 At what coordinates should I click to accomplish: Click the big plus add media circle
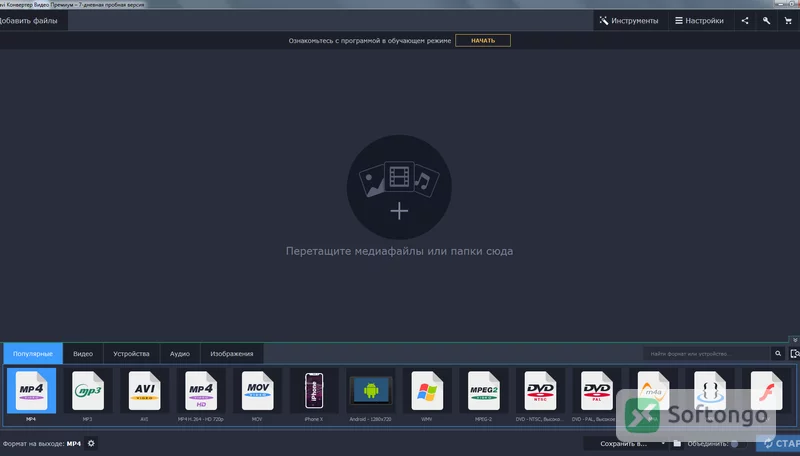pos(399,187)
